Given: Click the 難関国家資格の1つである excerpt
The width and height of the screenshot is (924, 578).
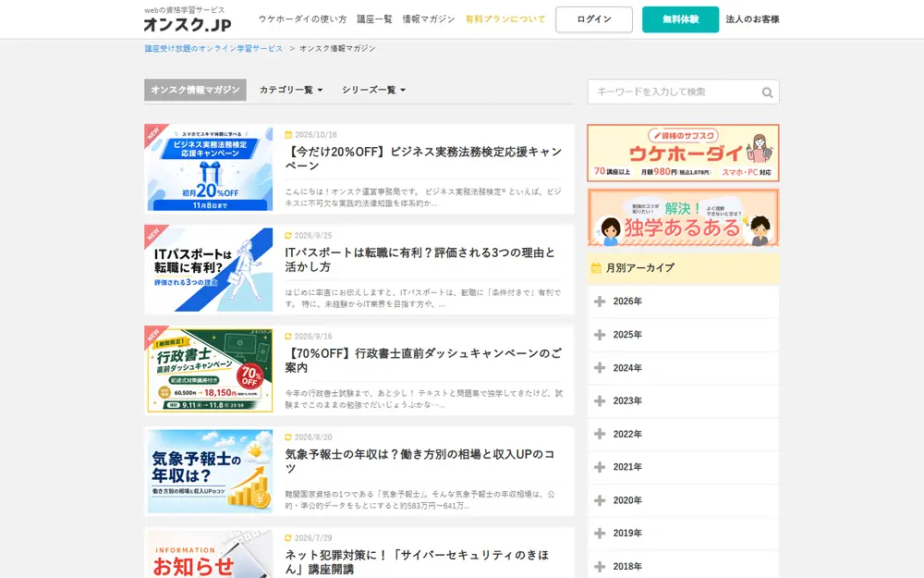Looking at the screenshot, I should pyautogui.click(x=419, y=500).
